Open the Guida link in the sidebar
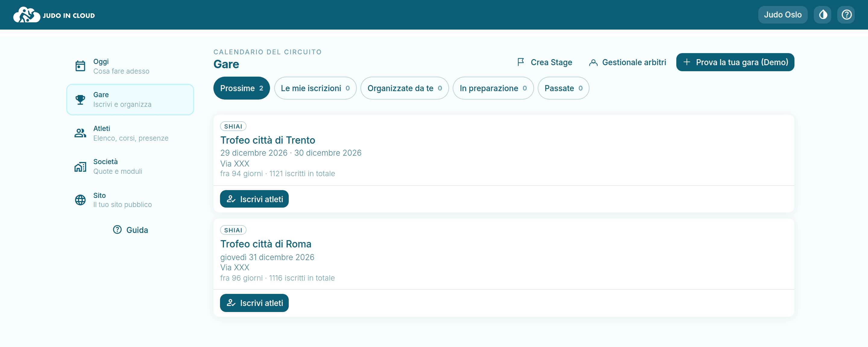 pos(131,230)
